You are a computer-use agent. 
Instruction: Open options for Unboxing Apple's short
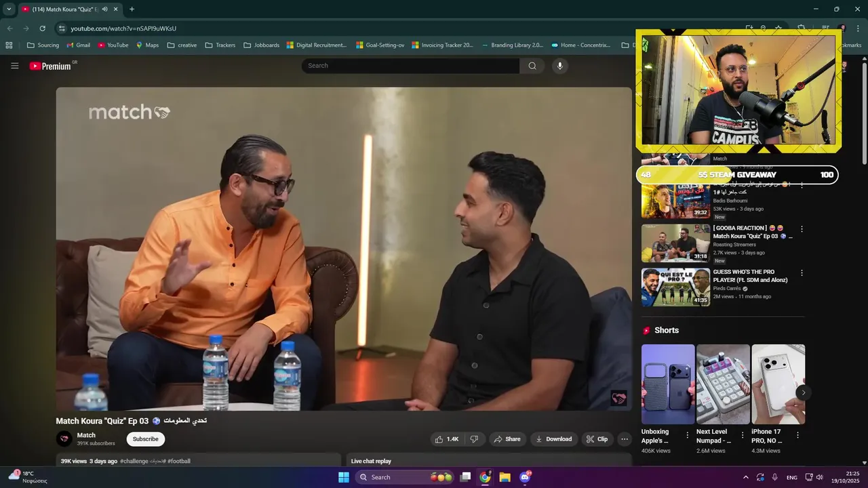(x=688, y=435)
